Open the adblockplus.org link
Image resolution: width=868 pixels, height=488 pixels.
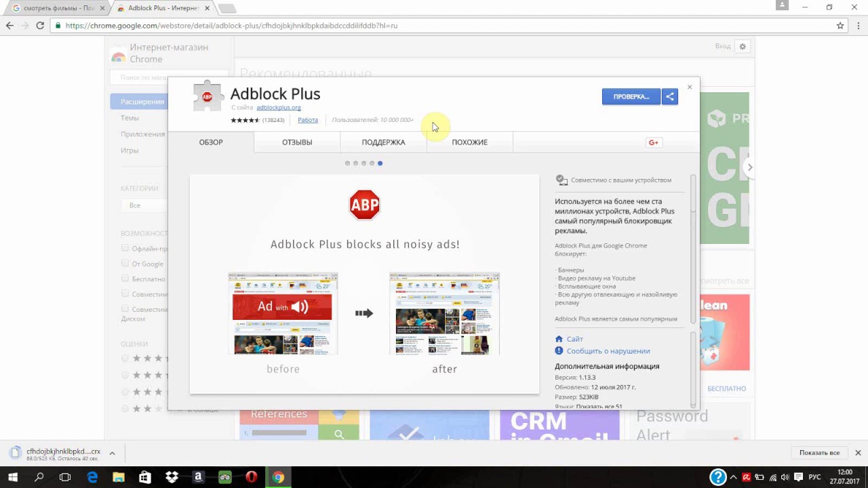(279, 108)
